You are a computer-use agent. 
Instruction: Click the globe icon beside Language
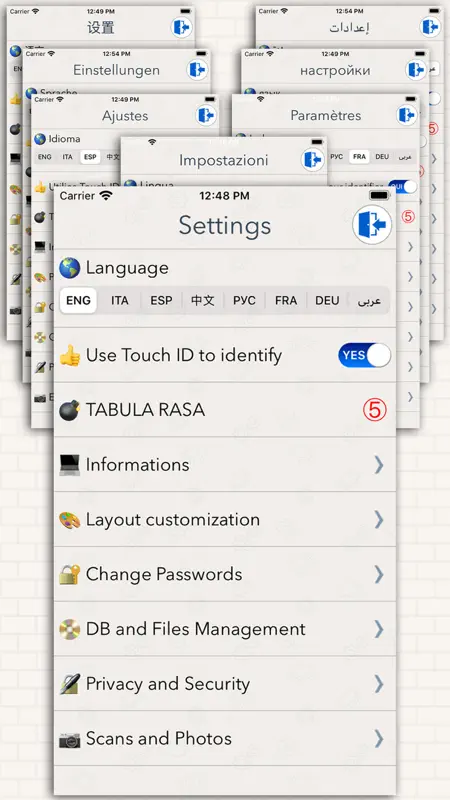69,268
